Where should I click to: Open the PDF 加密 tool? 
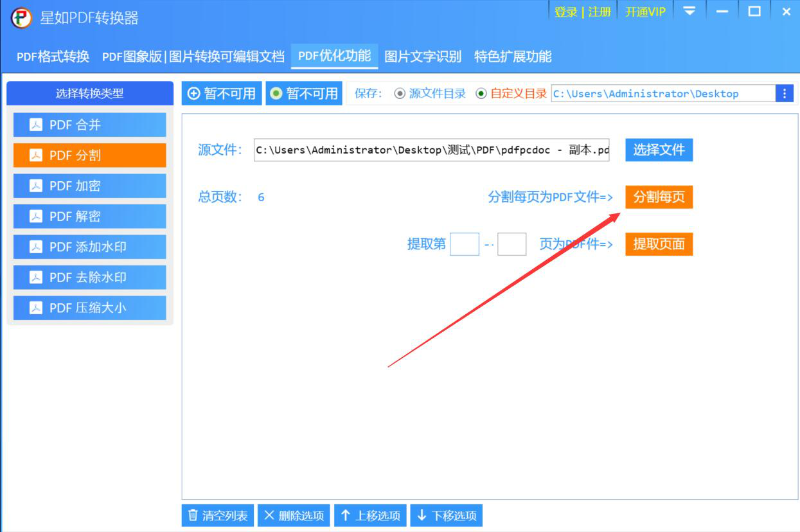[89, 186]
